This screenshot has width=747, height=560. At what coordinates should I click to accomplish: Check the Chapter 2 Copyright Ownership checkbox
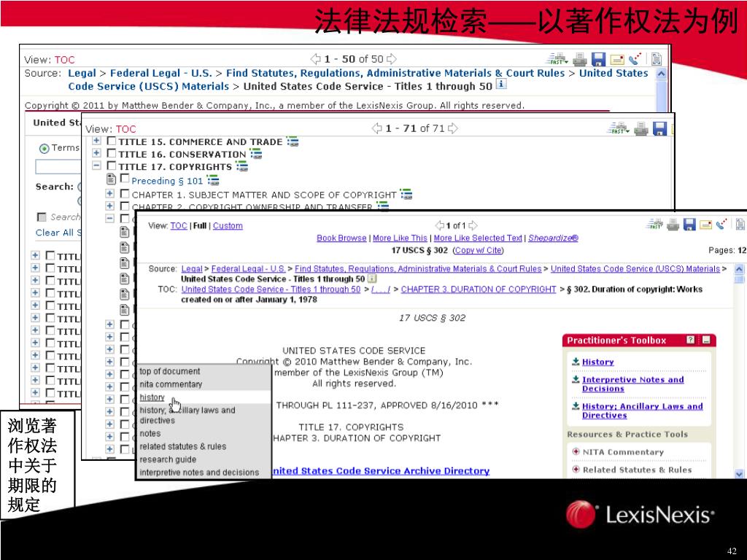[125, 206]
